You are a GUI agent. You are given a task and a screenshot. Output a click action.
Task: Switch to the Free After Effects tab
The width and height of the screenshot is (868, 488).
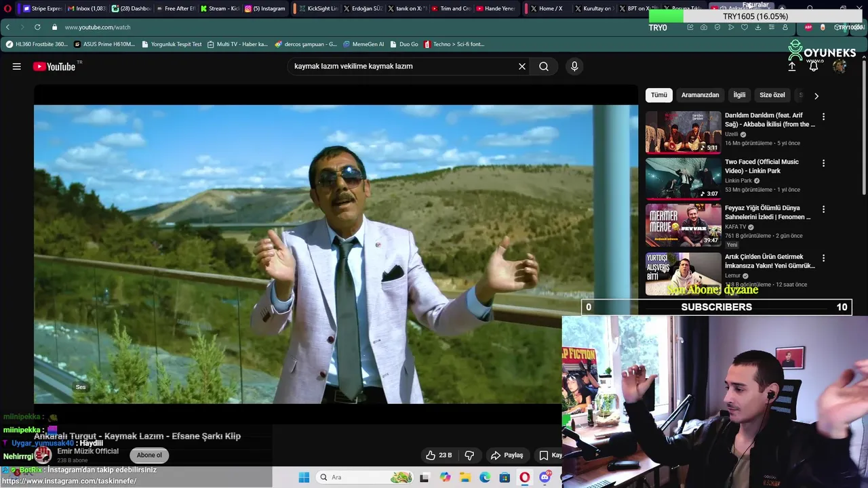tap(176, 9)
